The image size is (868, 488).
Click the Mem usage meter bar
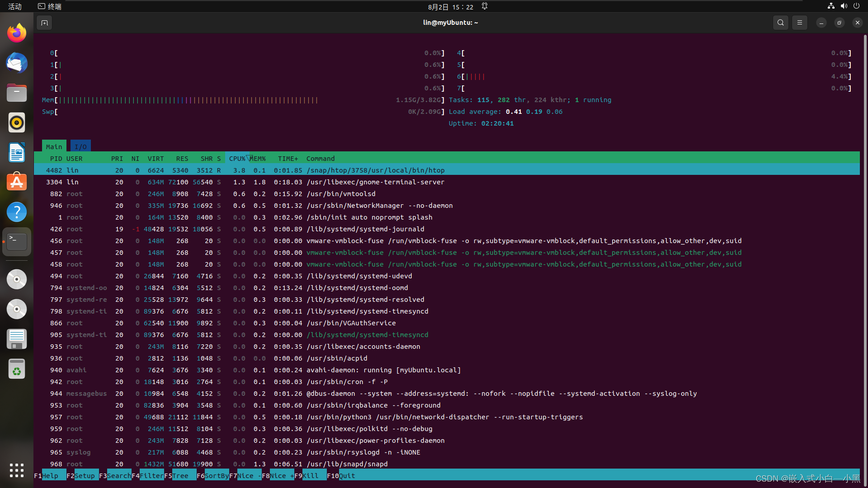188,100
